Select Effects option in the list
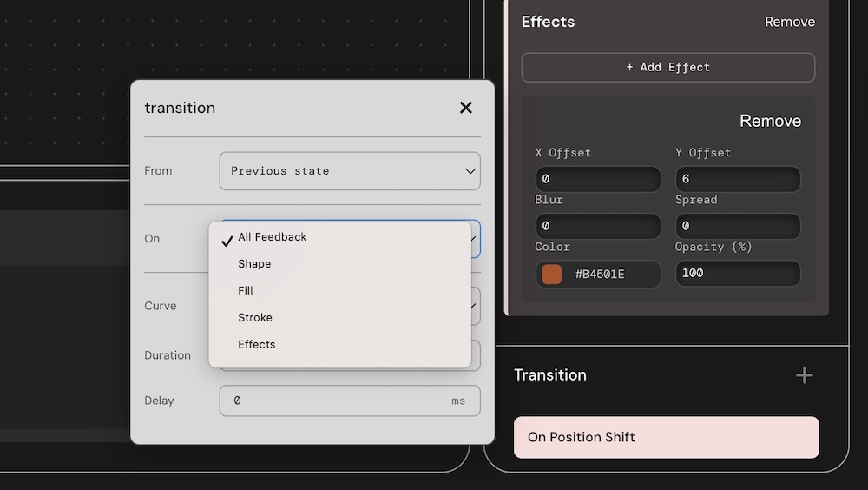This screenshot has width=868, height=490. 257,345
